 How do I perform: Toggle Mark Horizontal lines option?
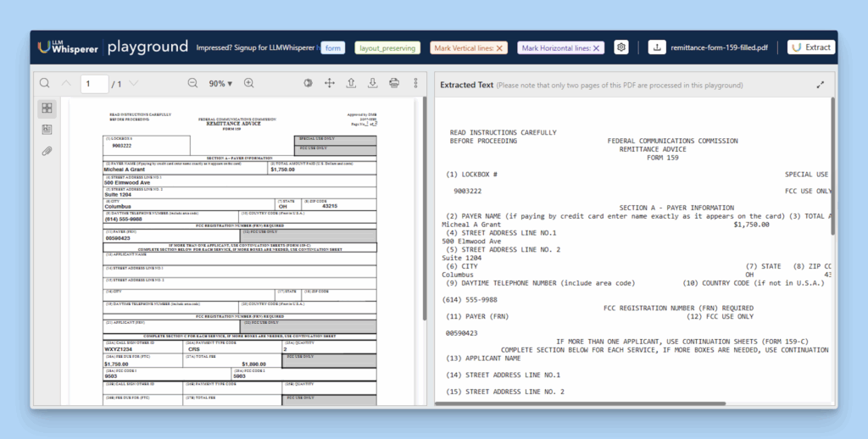pyautogui.click(x=560, y=48)
